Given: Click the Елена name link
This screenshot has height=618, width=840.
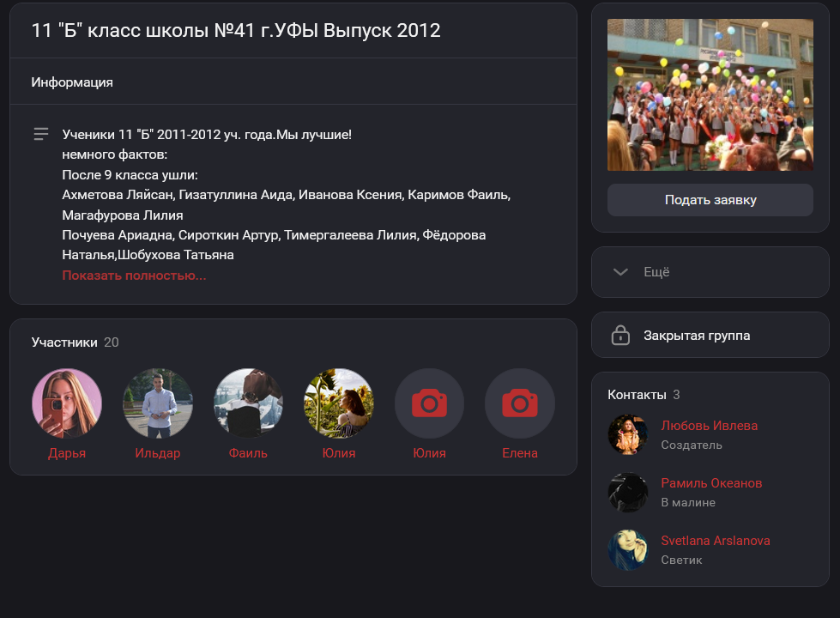Looking at the screenshot, I should [520, 453].
